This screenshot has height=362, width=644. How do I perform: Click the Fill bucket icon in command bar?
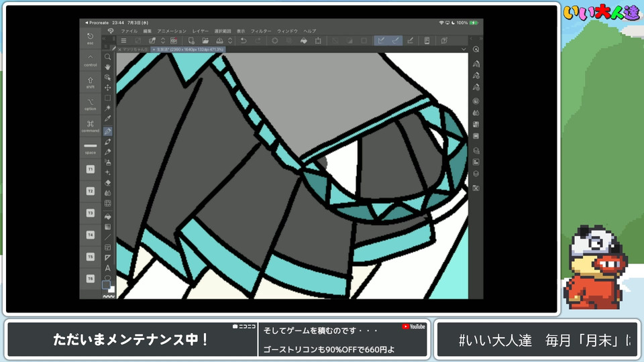(x=303, y=41)
